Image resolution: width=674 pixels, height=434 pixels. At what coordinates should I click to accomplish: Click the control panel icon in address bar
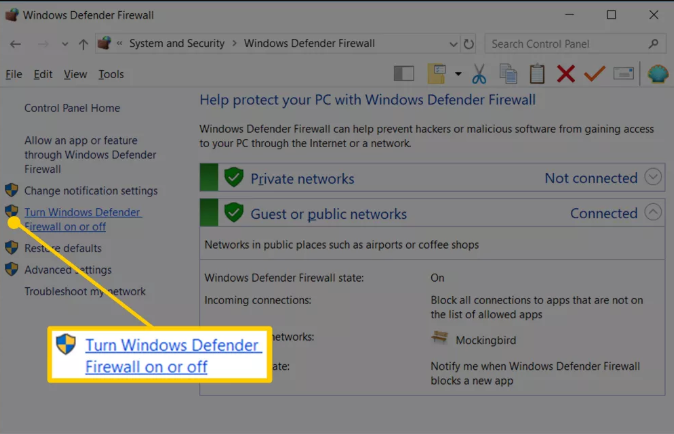point(104,43)
